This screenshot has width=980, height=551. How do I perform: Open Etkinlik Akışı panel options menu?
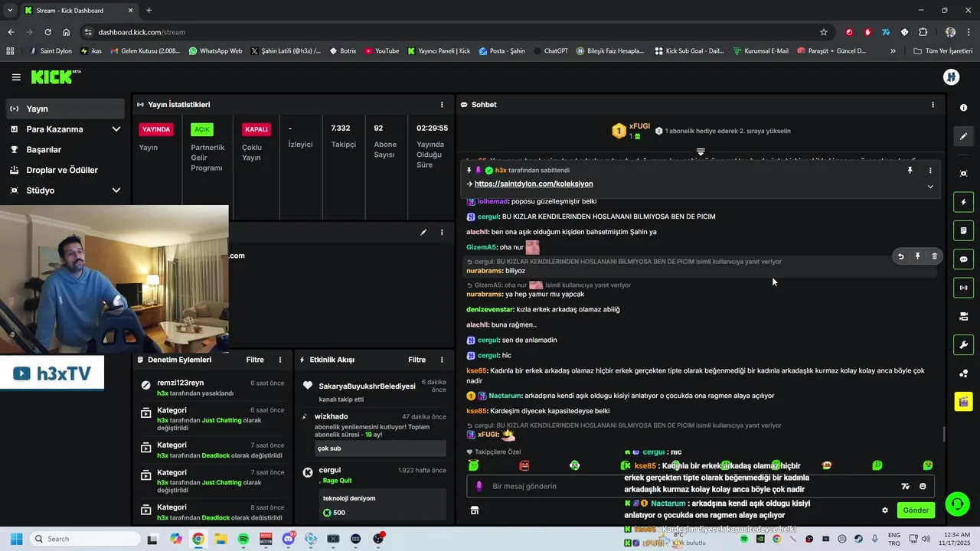coord(442,360)
